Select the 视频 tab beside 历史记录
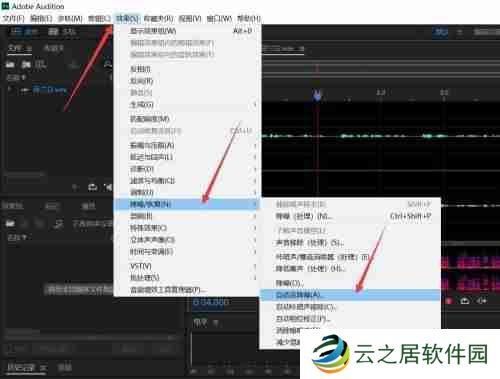The width and height of the screenshot is (500, 379). (64, 368)
